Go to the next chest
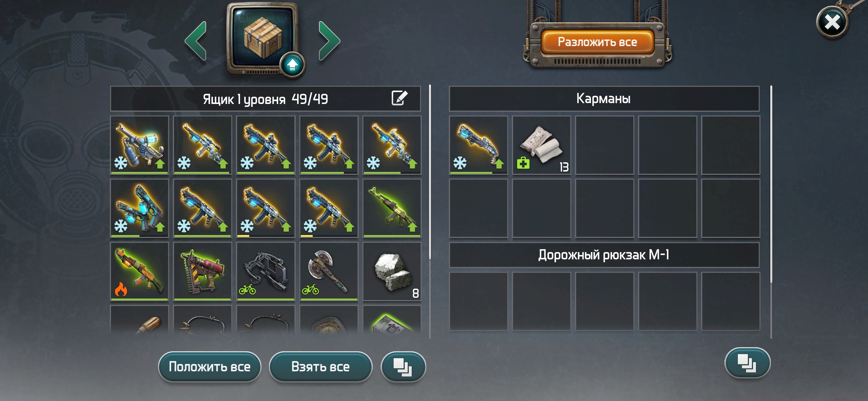Screen dimensions: 868x401 [329, 41]
